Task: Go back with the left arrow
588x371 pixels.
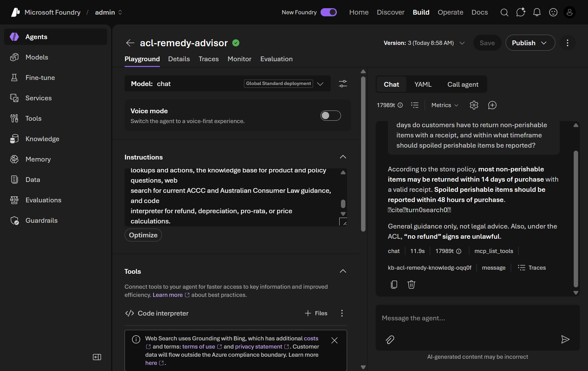Action: coord(130,43)
